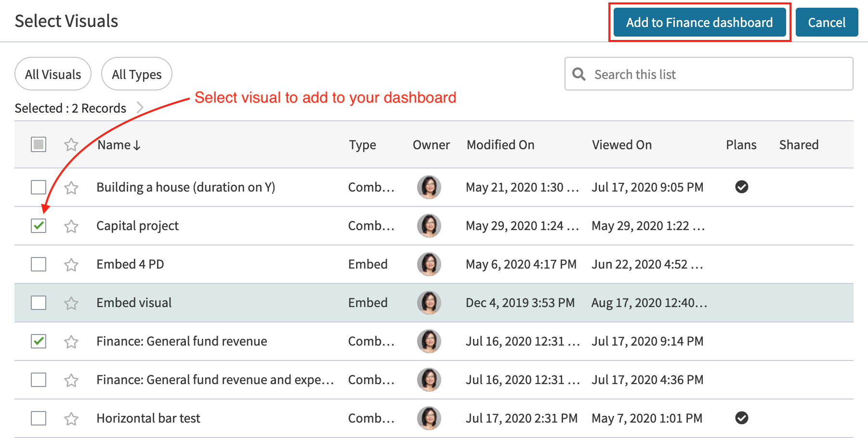The height and width of the screenshot is (438, 868).
Task: Open the Capital project visual name
Action: tap(137, 226)
